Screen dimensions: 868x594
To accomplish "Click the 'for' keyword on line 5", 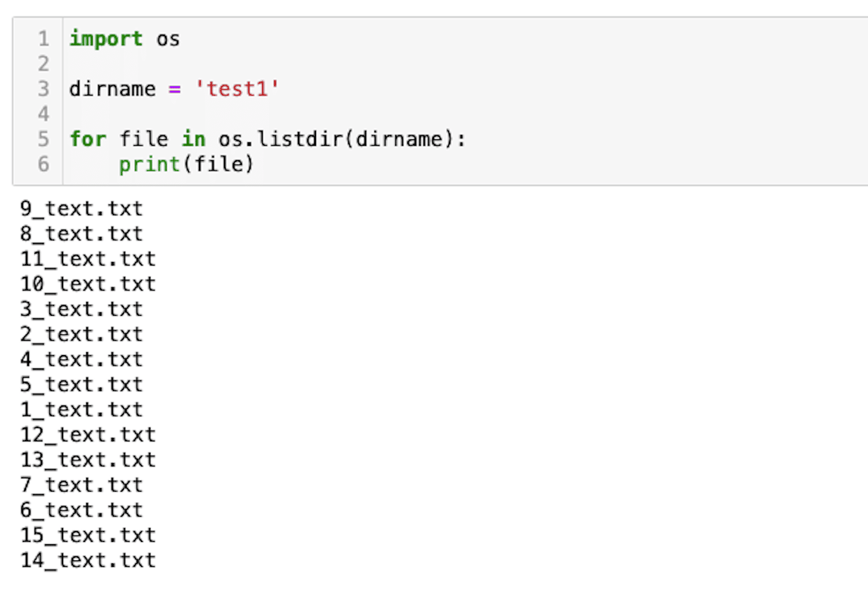I will [x=88, y=139].
